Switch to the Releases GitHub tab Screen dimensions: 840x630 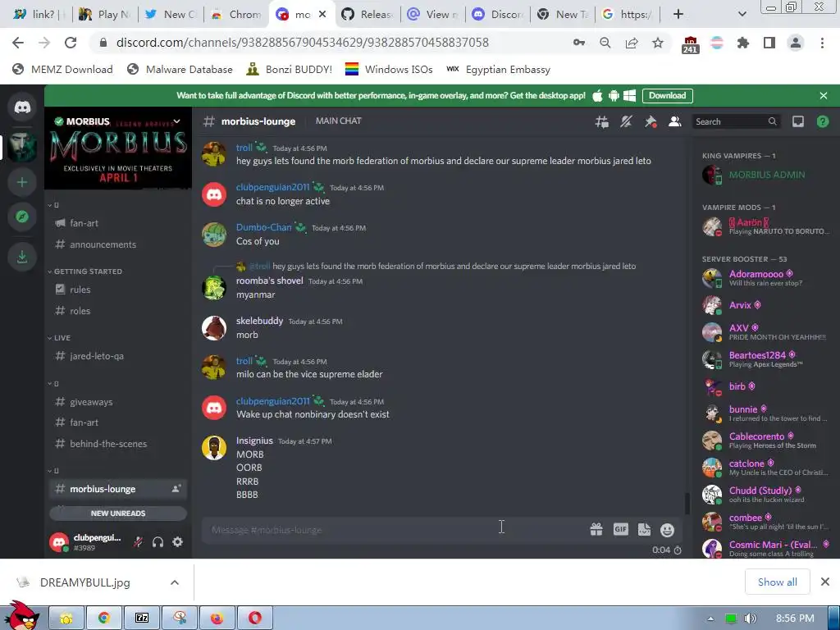tap(367, 15)
